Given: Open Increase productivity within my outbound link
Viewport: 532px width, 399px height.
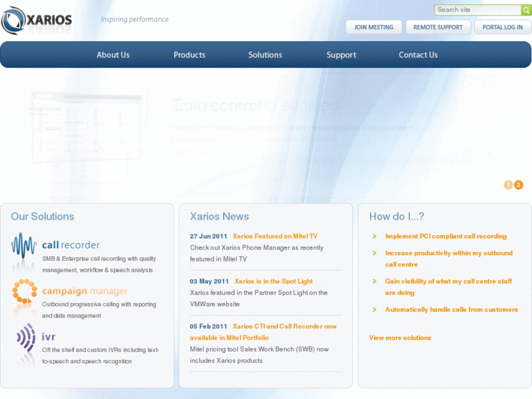Looking at the screenshot, I should 449,258.
